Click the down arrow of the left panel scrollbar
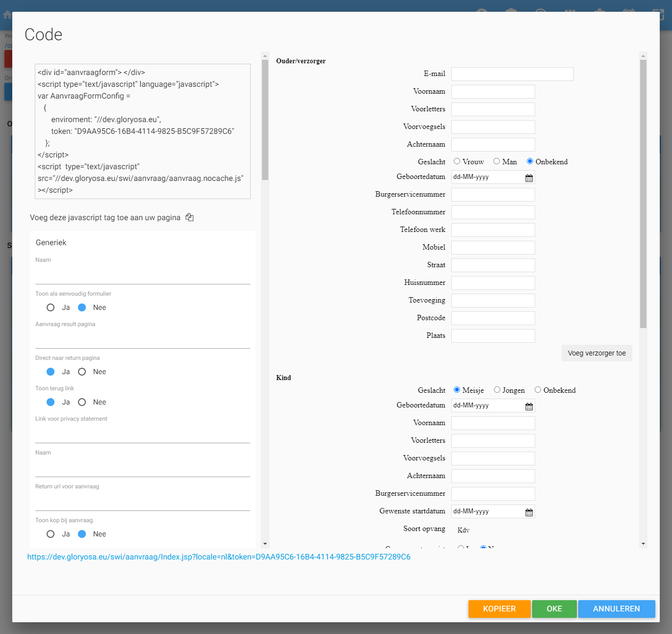This screenshot has height=634, width=672. click(265, 544)
